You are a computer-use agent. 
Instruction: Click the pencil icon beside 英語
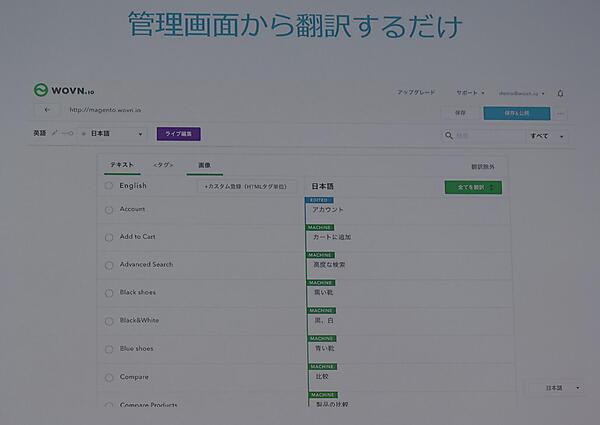pyautogui.click(x=54, y=133)
